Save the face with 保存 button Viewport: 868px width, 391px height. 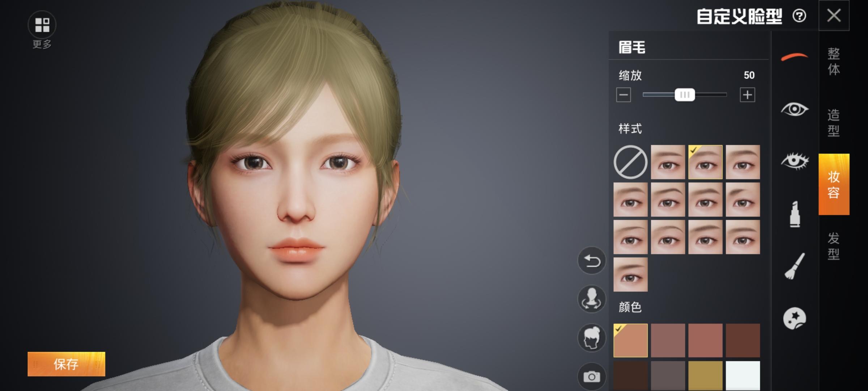(x=66, y=364)
